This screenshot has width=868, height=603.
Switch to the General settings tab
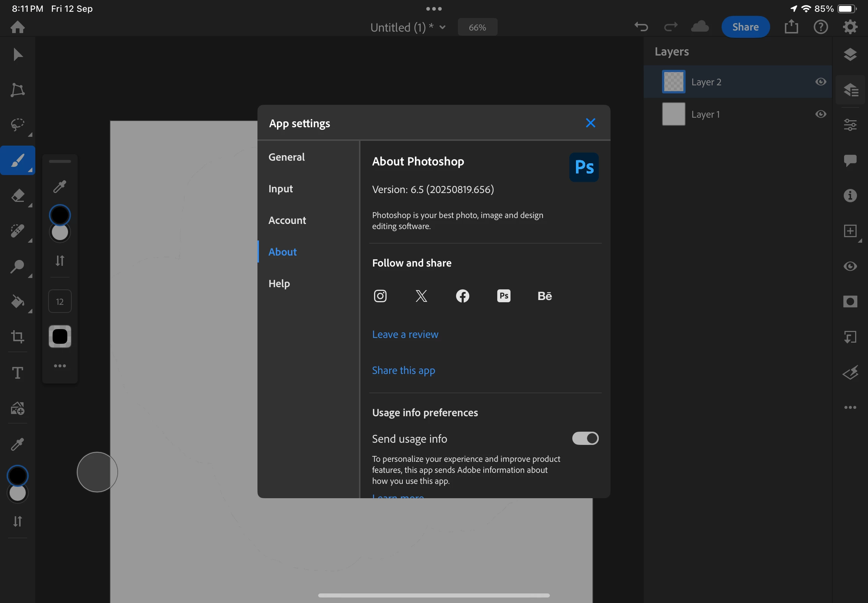287,157
